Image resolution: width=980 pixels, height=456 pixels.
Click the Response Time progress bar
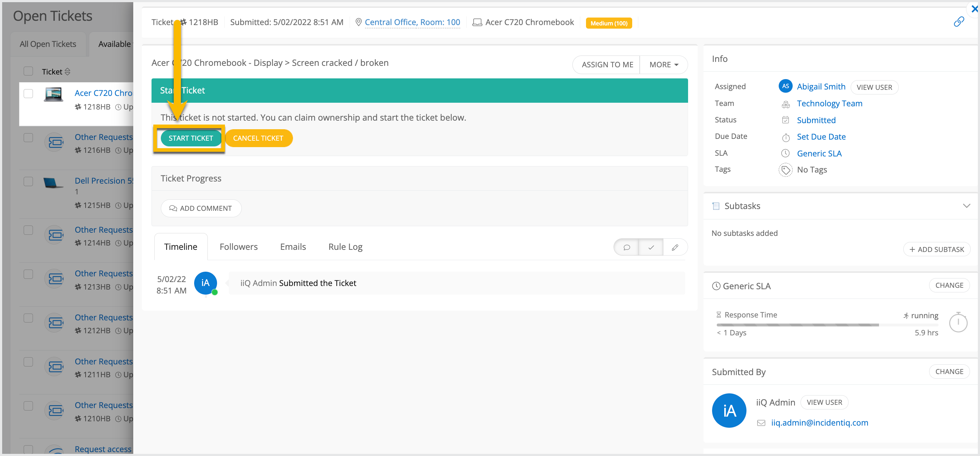tap(827, 325)
